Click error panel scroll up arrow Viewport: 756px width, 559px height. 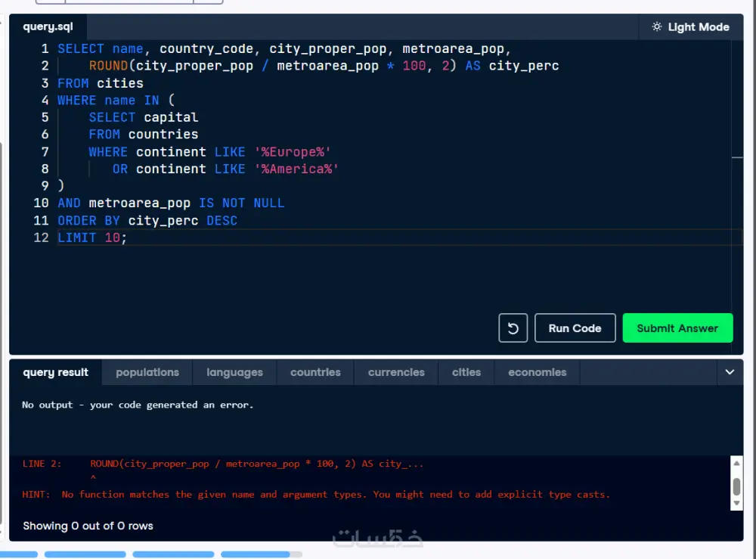coord(736,463)
